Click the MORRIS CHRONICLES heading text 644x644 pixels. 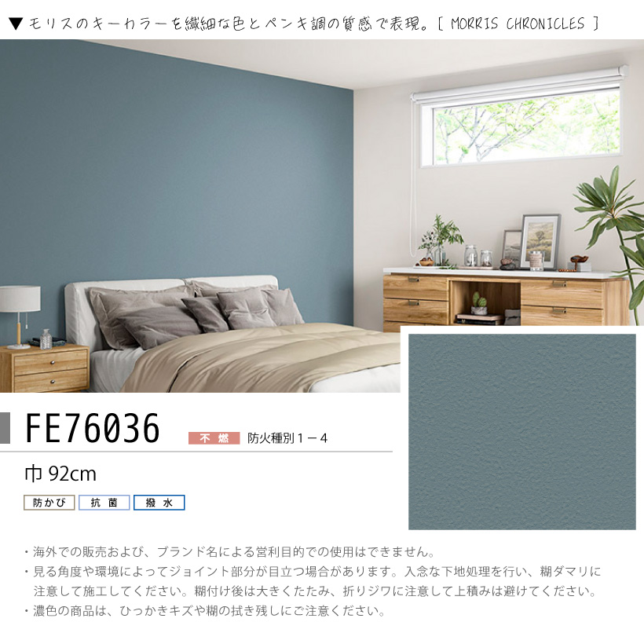tap(518, 24)
